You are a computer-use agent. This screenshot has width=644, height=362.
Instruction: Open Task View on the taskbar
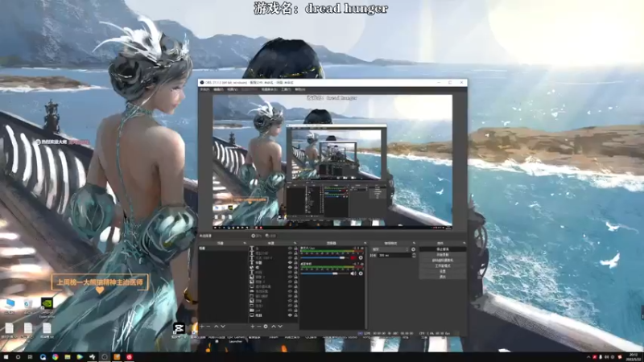coord(30,357)
